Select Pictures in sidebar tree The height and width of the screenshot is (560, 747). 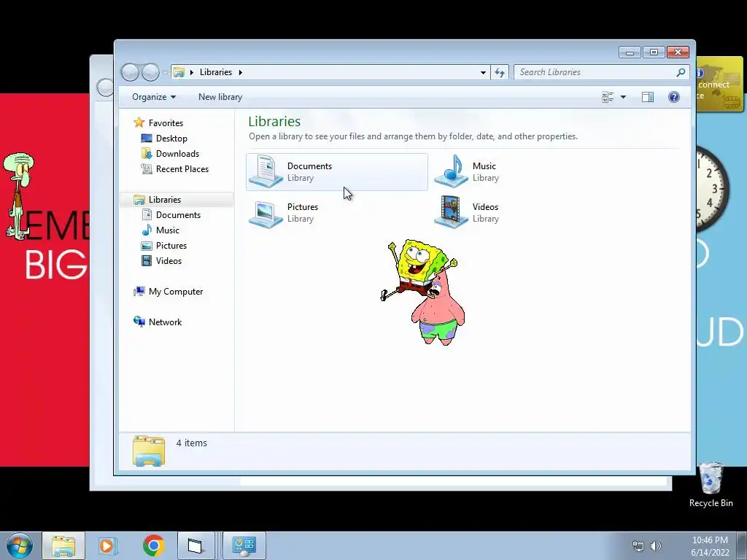171,245
